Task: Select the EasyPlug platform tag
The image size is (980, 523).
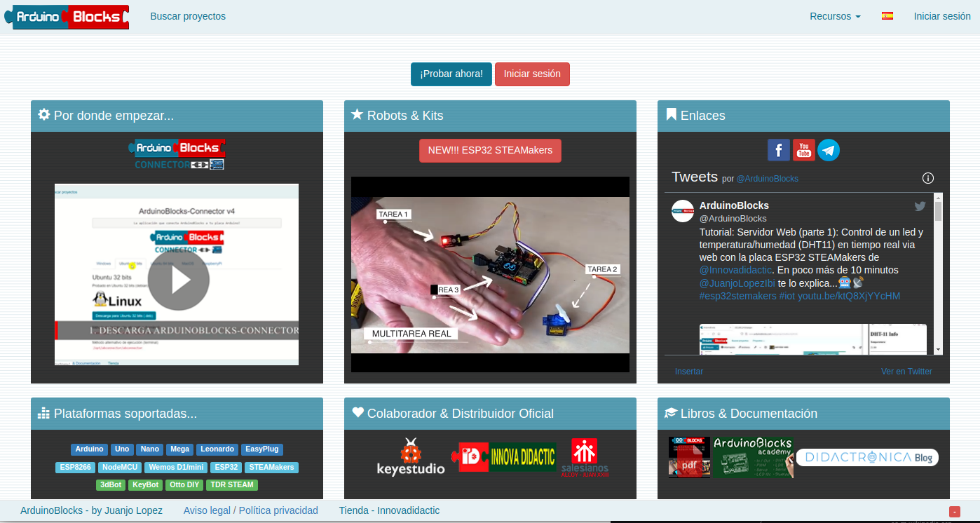Action: point(262,449)
